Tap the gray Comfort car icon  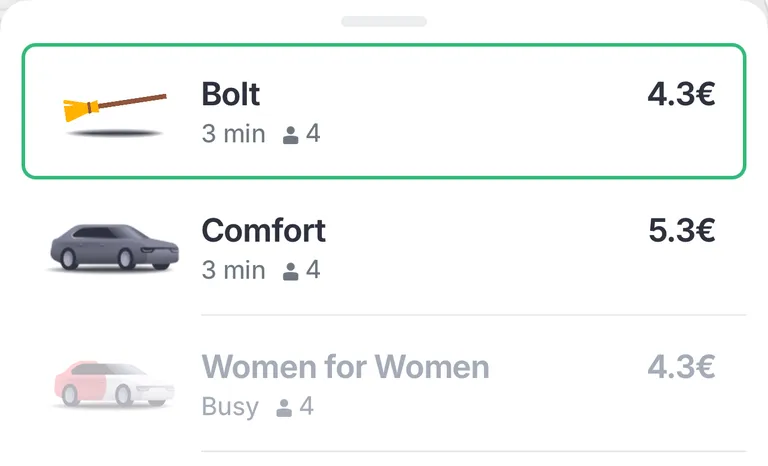coord(115,248)
